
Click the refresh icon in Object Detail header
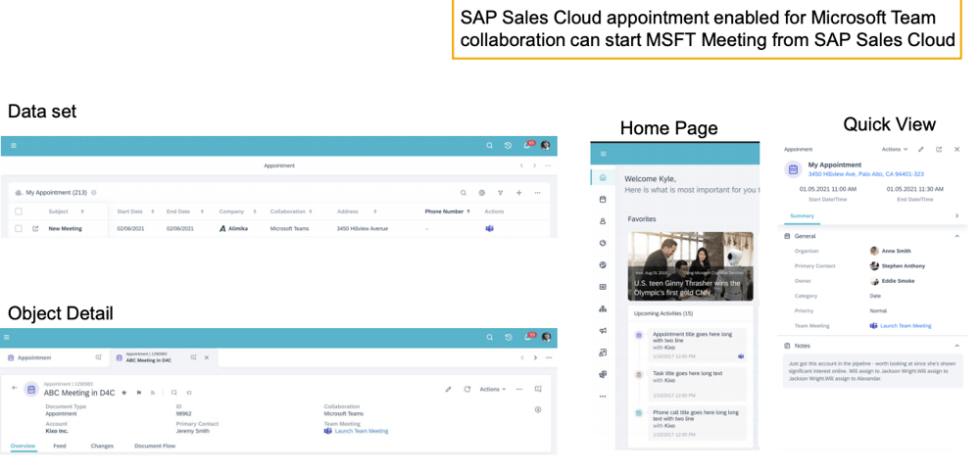coord(466,389)
